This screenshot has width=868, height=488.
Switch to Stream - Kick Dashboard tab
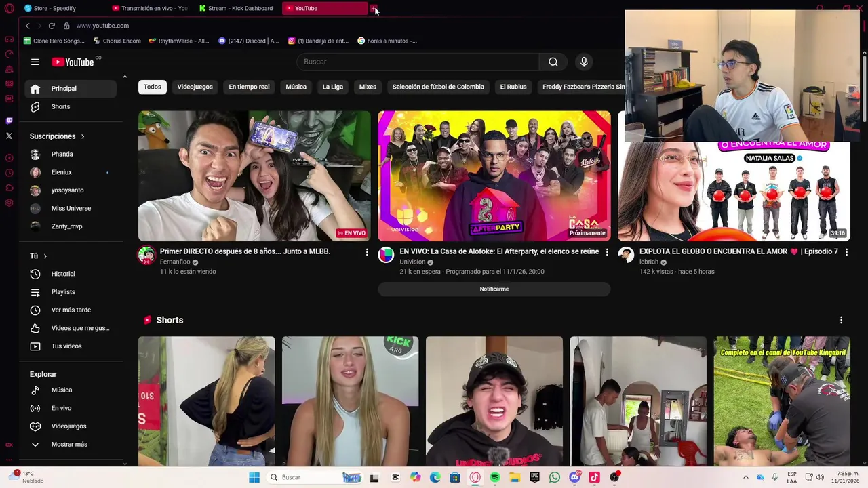[x=237, y=8]
